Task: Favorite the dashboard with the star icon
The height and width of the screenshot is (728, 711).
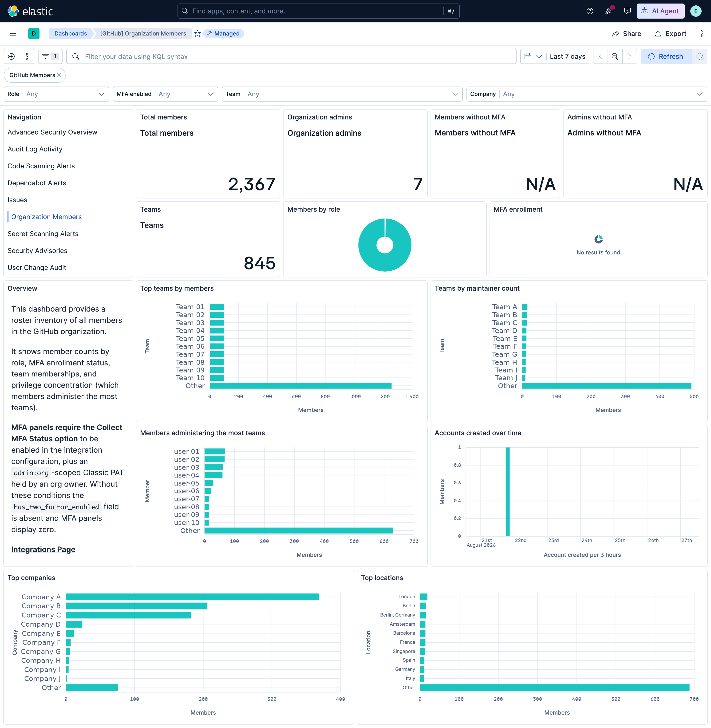Action: tap(197, 34)
